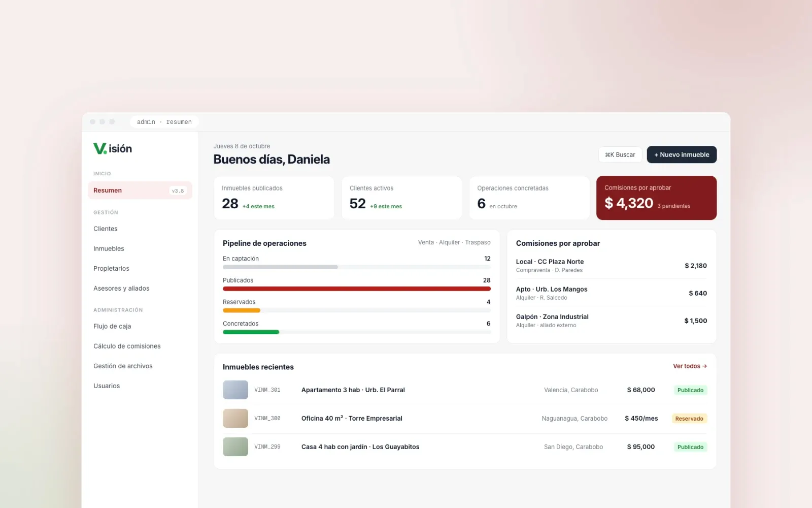Follow the Ver todos link
This screenshot has height=508, width=812.
tap(690, 366)
